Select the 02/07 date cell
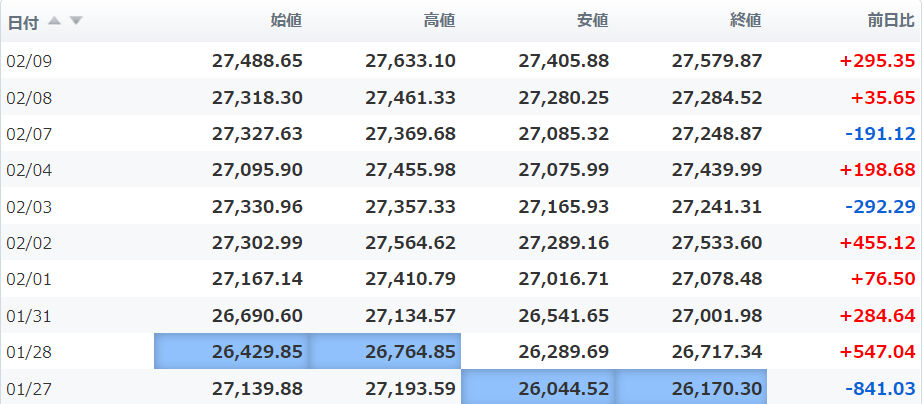This screenshot has width=923, height=404. pos(29,134)
